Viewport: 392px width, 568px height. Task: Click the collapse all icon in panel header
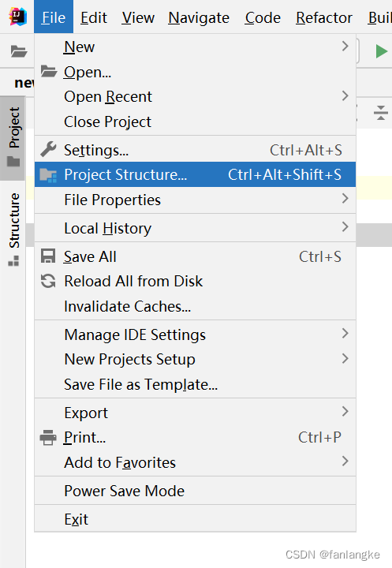[380, 113]
